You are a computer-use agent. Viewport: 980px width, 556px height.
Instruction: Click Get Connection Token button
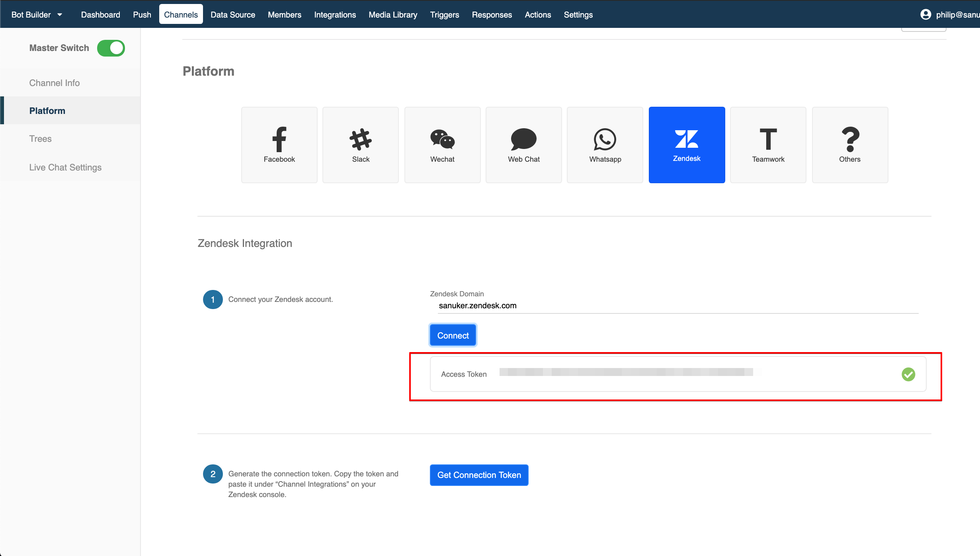click(479, 475)
